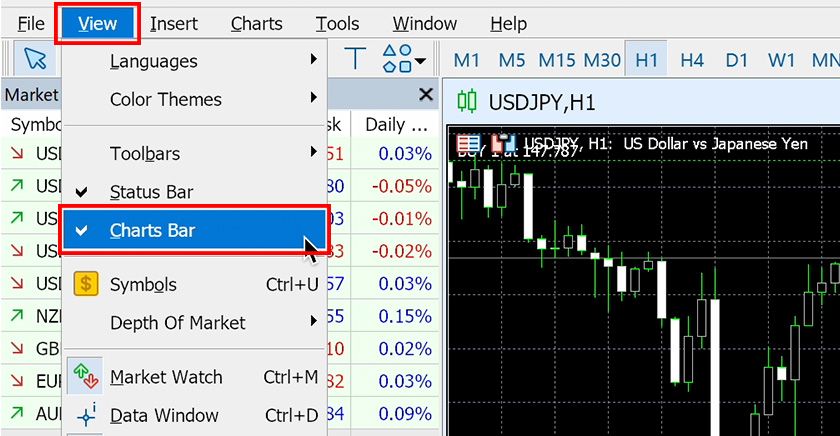Expand the Color Themes submenu

click(165, 99)
